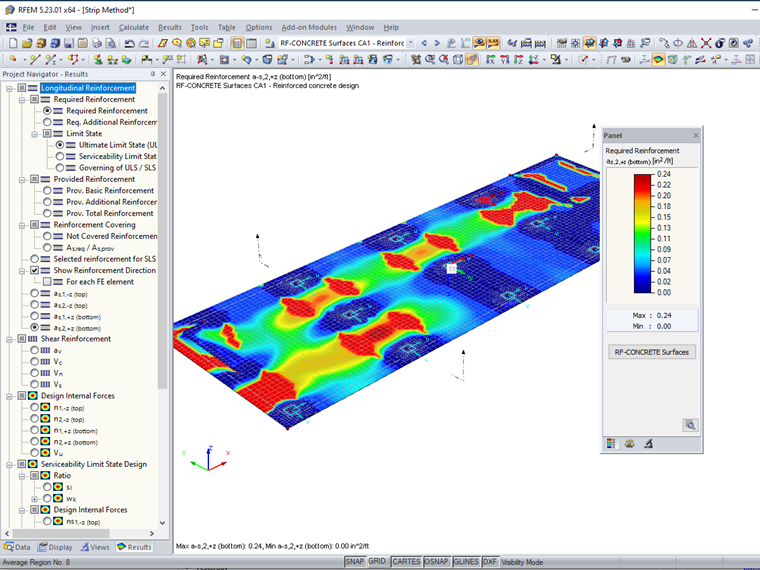The width and height of the screenshot is (760, 570).
Task: Open the File menu
Action: pyautogui.click(x=28, y=27)
